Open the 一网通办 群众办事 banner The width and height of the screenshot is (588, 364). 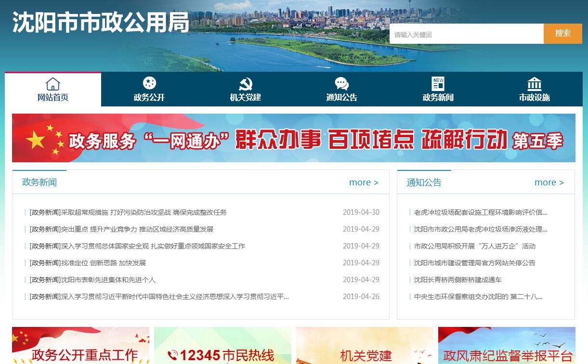[x=294, y=138]
